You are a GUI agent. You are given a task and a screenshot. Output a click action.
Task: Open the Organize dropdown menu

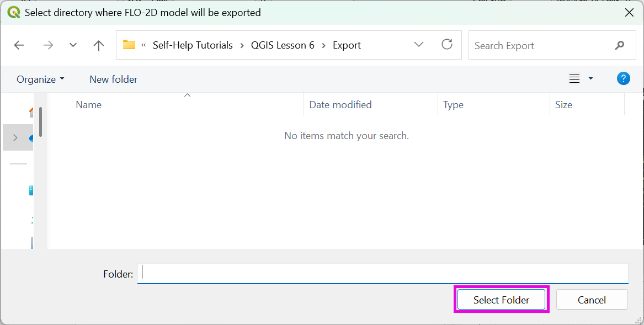[40, 79]
